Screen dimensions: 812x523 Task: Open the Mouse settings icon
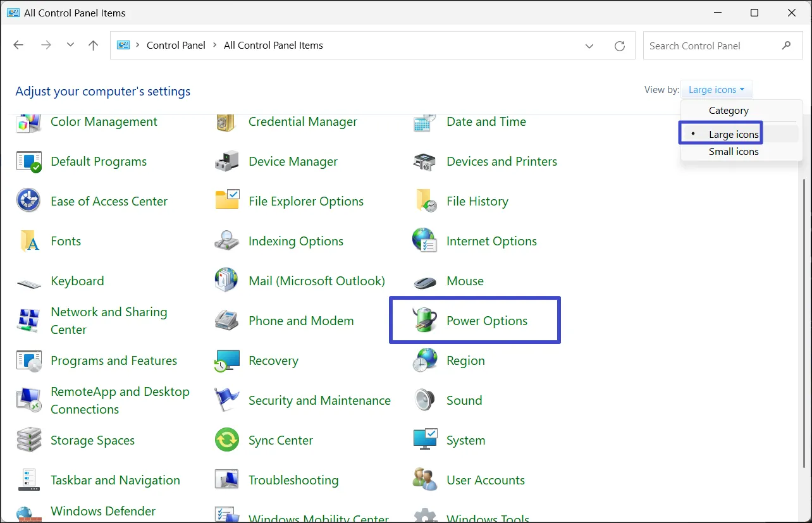tap(424, 281)
